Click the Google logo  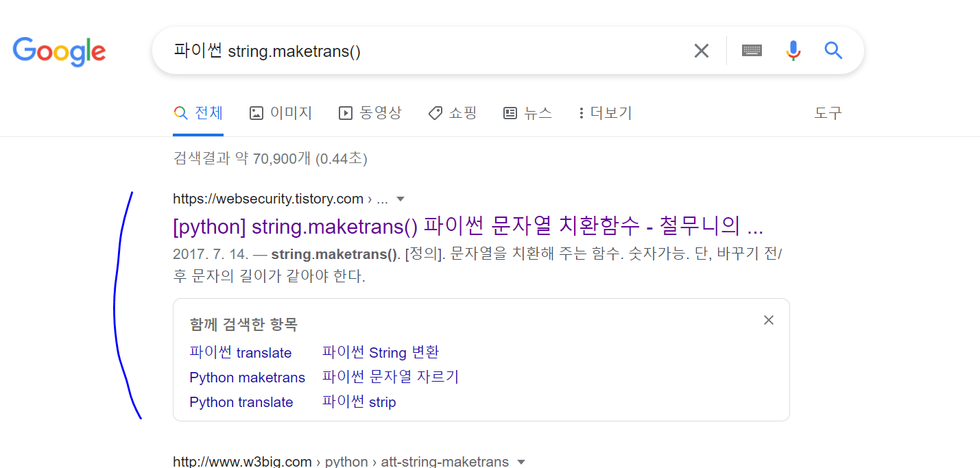coord(59,51)
